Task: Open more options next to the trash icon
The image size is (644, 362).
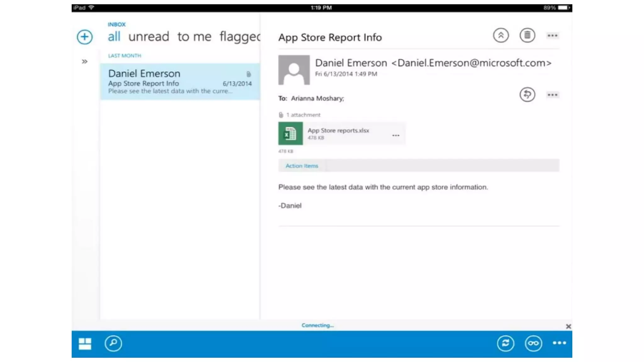Action: click(552, 36)
